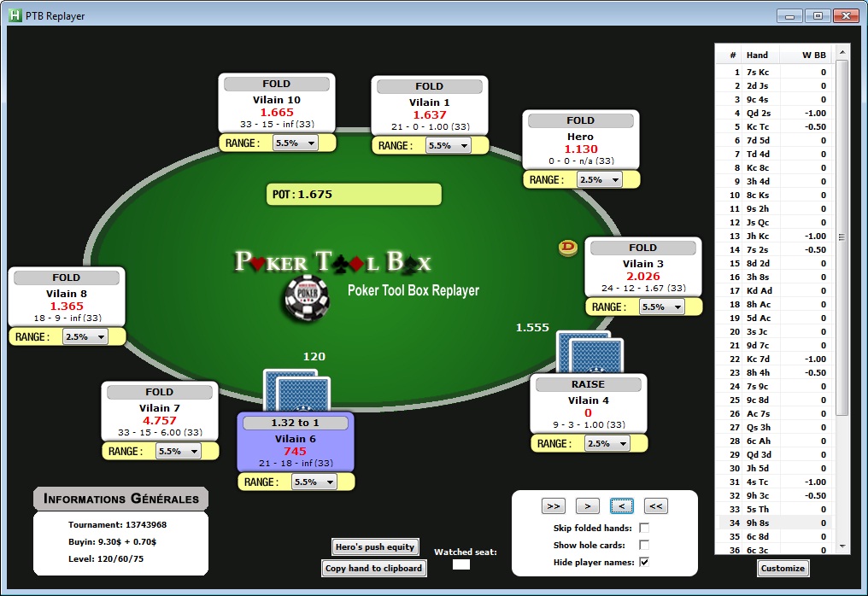Open Vilain 4 range dropdown
This screenshot has height=596, width=868.
tap(607, 443)
